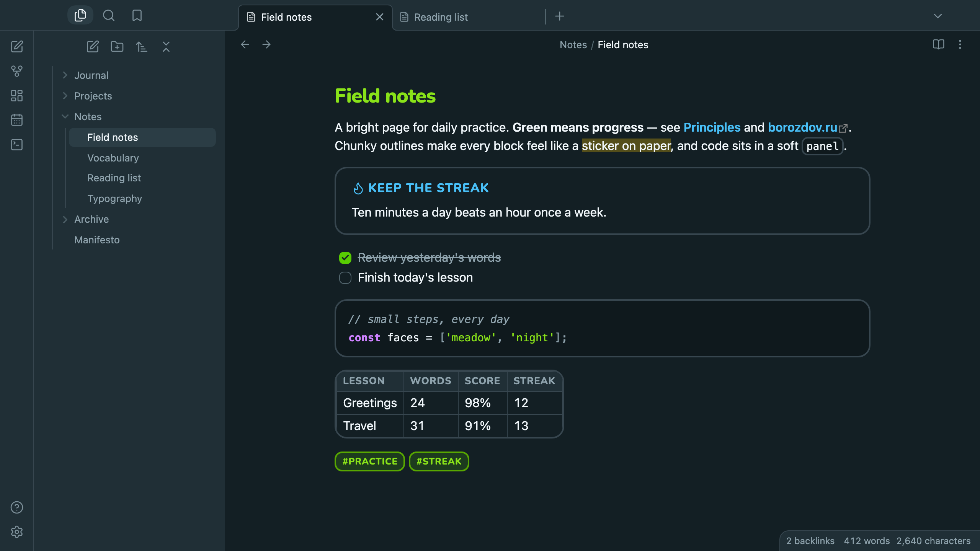Click the SCORE table header
This screenshot has width=980, height=551.
482,381
